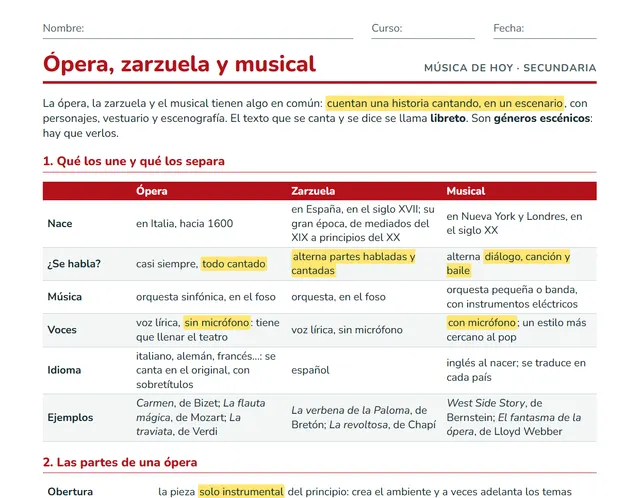
Task: Click the bold phrase 'géneros escénicos'
Action: click(x=542, y=118)
